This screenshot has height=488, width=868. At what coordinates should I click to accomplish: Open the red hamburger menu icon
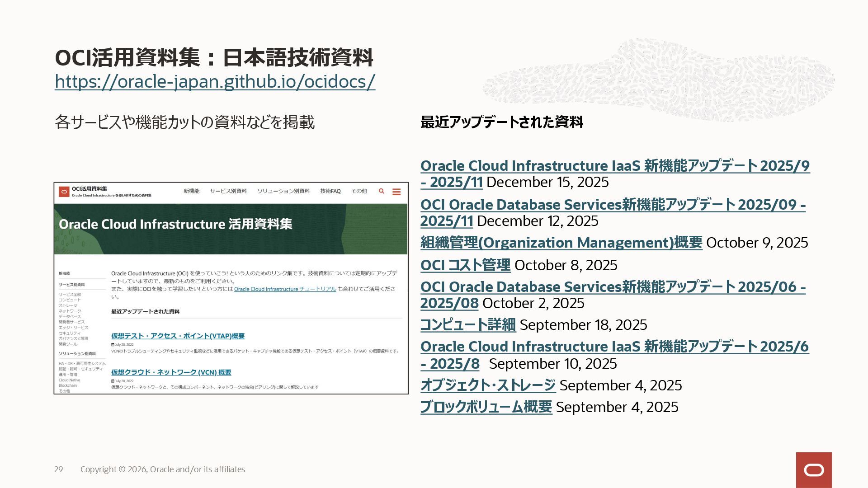(396, 192)
